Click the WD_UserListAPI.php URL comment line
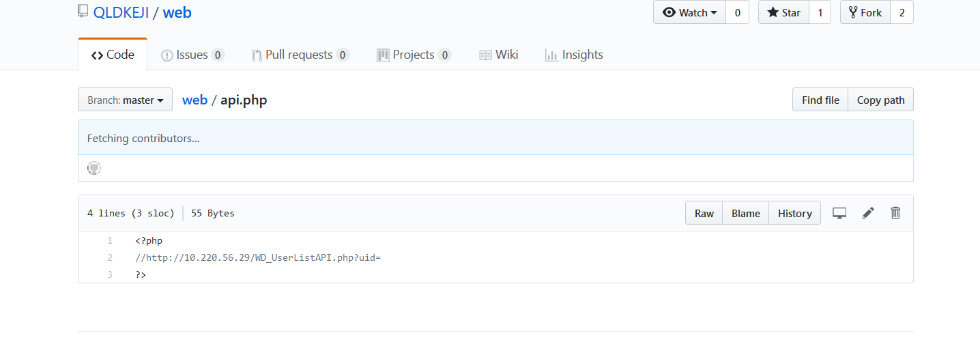Viewport: 980px width, 340px height. click(x=258, y=257)
